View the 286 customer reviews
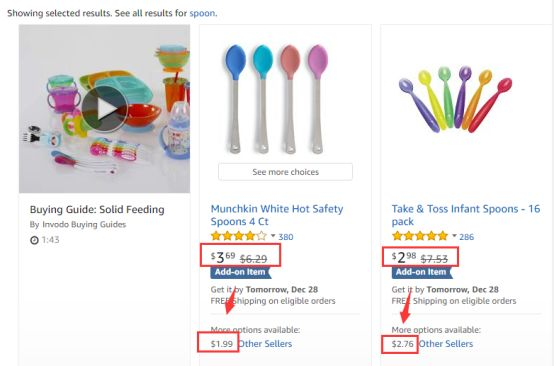Image resolution: width=554 pixels, height=366 pixels. click(466, 237)
